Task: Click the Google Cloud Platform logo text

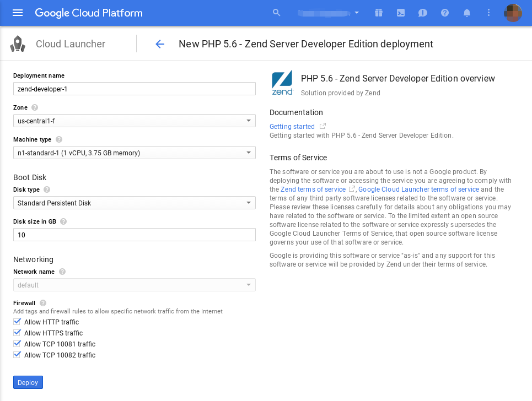Action: point(89,13)
